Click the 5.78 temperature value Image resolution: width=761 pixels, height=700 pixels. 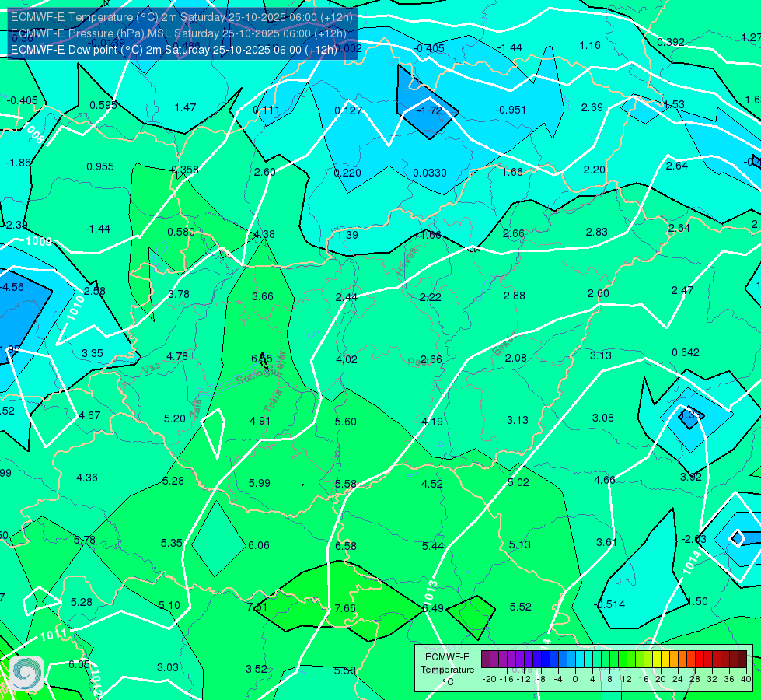[x=85, y=541]
